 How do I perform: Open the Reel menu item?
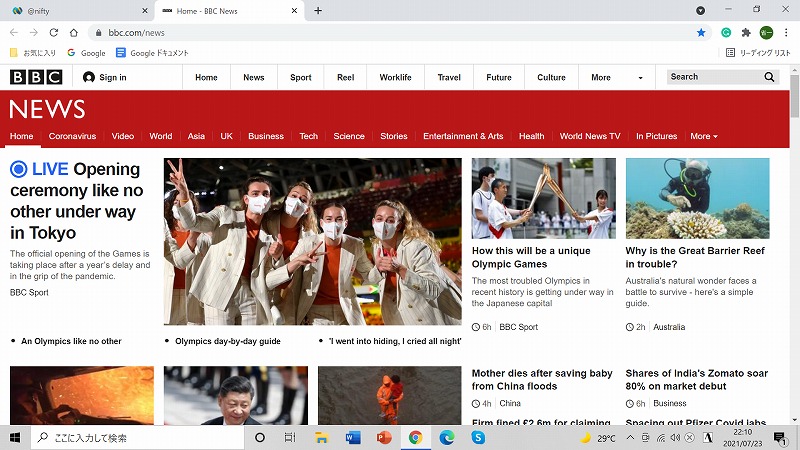[x=345, y=78]
